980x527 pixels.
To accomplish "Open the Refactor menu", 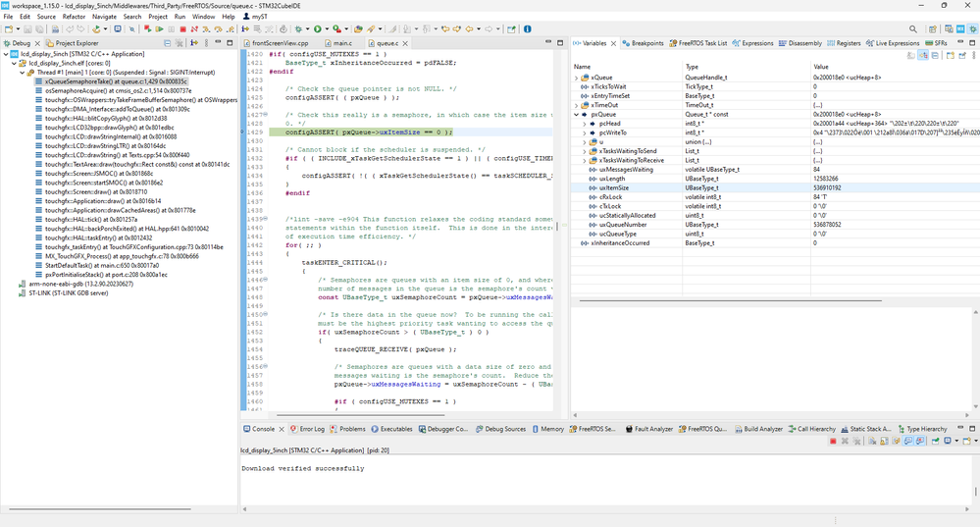I will 74,17.
